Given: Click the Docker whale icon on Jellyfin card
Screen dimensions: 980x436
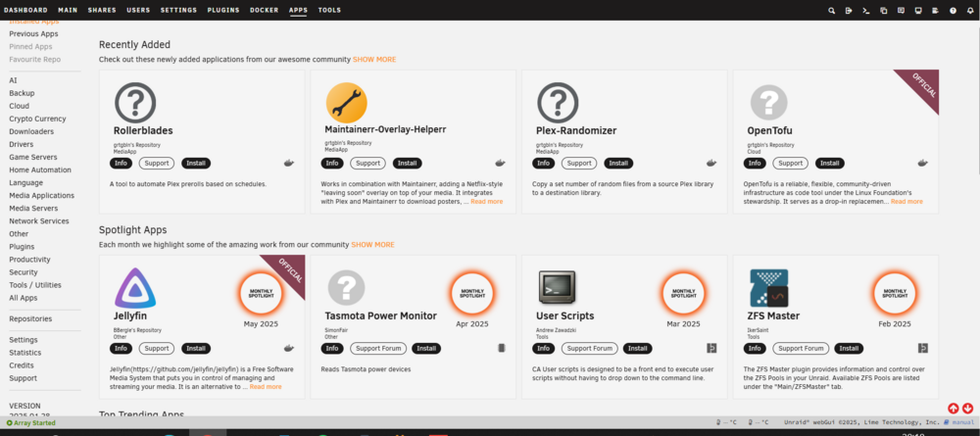Looking at the screenshot, I should point(289,348).
